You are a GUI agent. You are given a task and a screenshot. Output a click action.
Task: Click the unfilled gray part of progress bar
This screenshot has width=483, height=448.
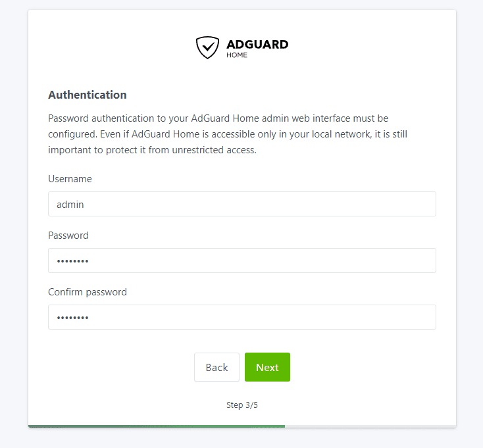[370, 426]
